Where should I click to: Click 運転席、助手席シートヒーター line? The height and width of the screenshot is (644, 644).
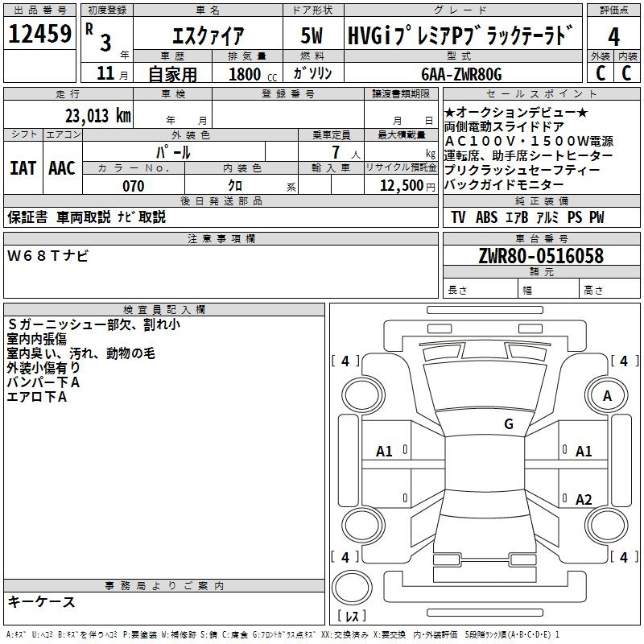(x=529, y=155)
